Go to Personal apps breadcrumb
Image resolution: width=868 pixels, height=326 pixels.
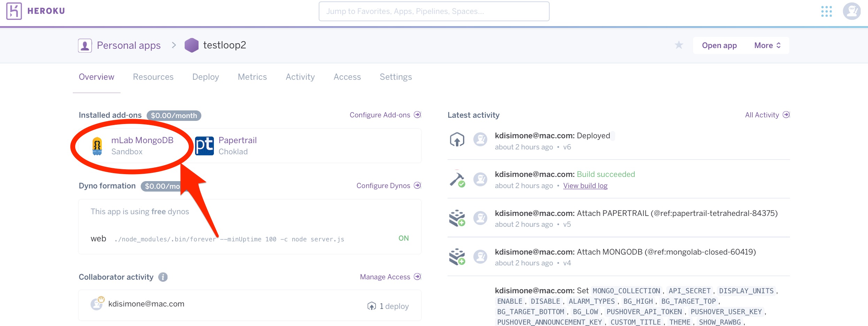click(x=129, y=45)
